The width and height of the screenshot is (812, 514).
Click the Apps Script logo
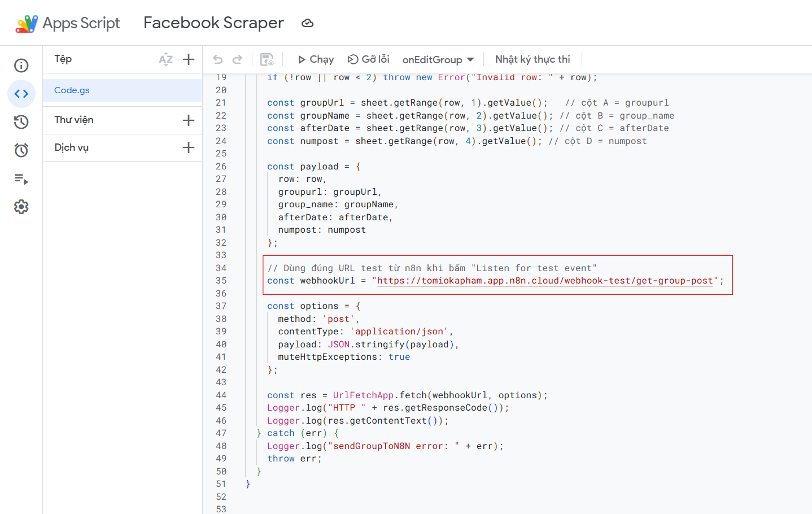(x=27, y=24)
